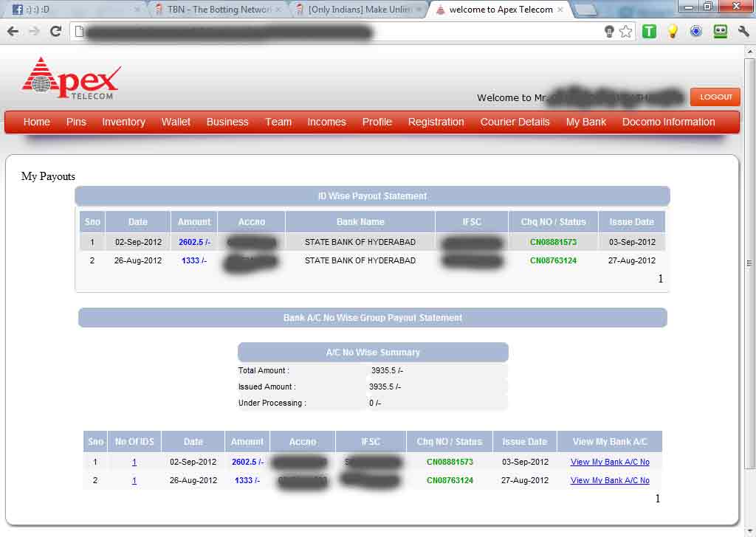This screenshot has width=756, height=537.
Task: Click amount 2602.5 in group payout table
Action: point(247,462)
